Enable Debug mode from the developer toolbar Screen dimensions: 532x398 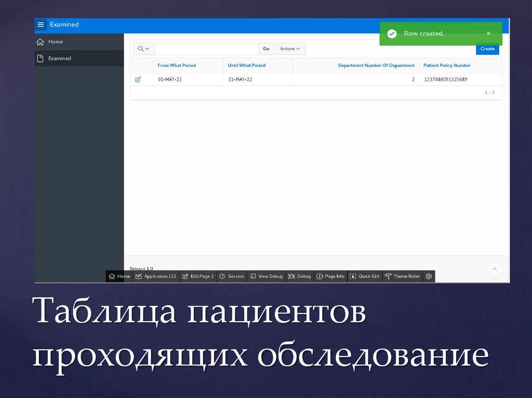[299, 276]
